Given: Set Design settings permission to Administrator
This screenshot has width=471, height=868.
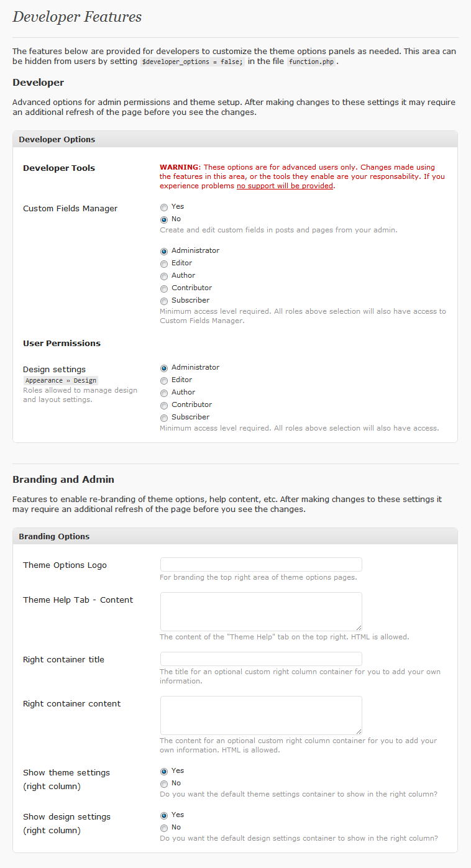Looking at the screenshot, I should [164, 368].
